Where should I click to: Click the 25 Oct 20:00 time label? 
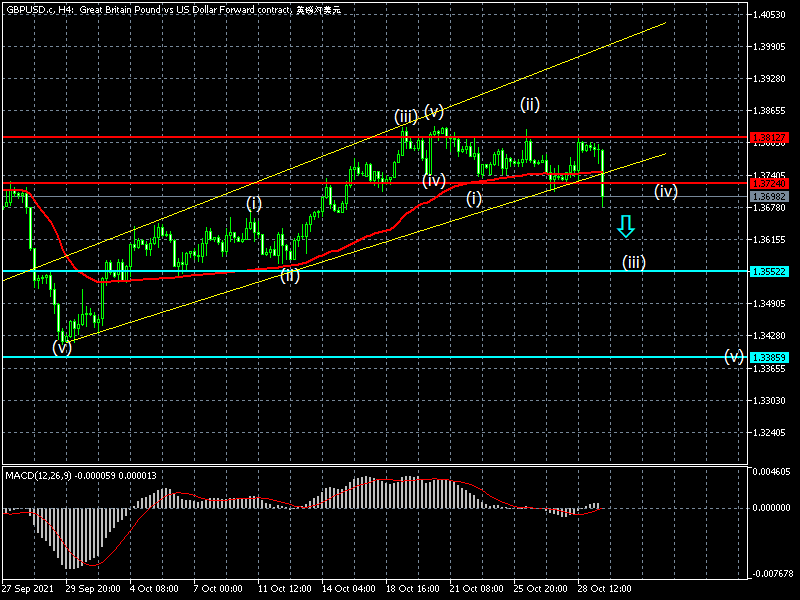540,589
